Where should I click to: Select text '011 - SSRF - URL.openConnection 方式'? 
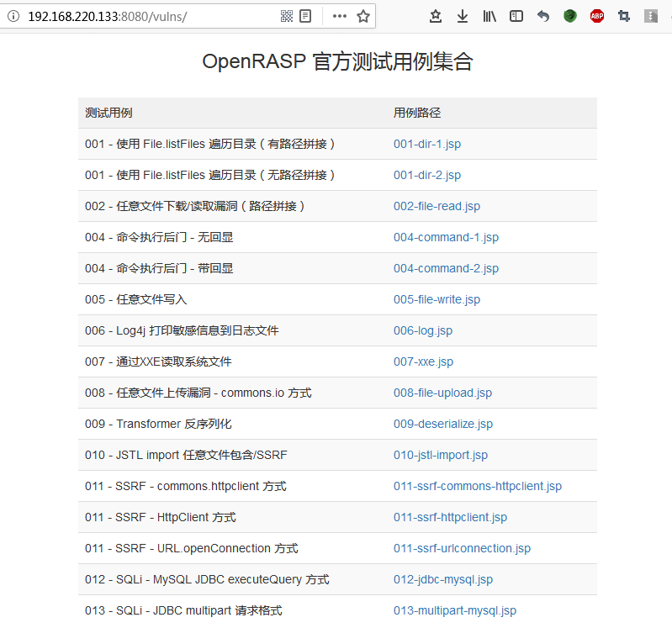coord(192,548)
